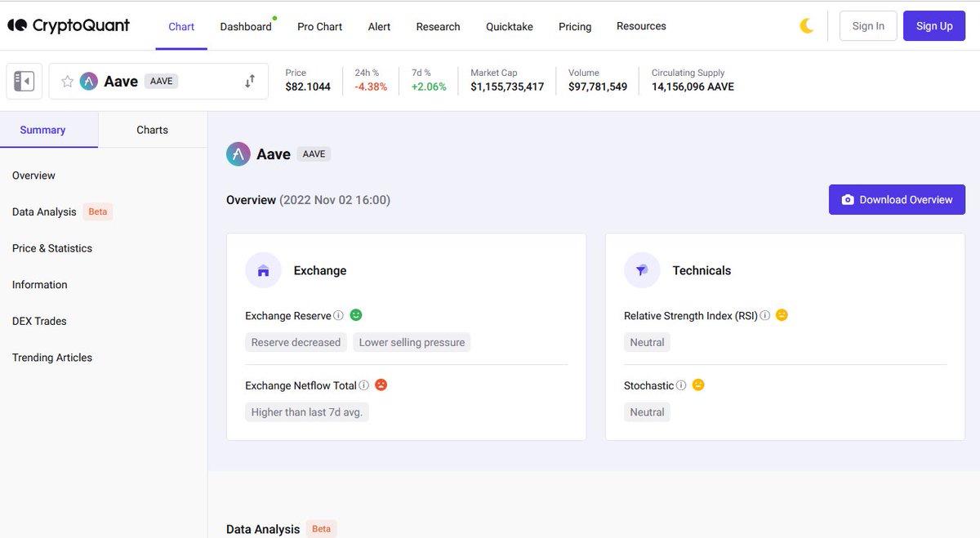Open the Resources menu
The image size is (980, 538).
[x=641, y=26]
